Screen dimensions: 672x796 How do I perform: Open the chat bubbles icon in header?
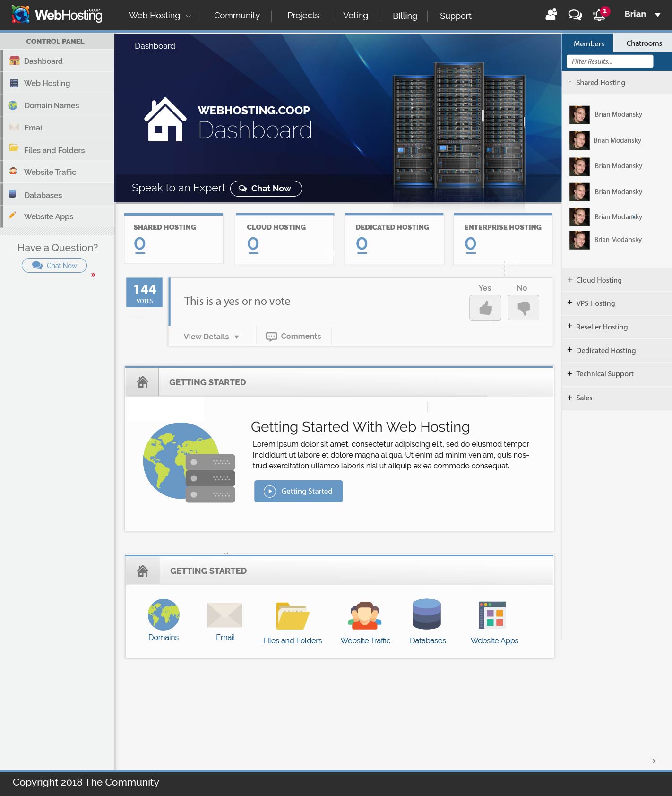pos(575,15)
